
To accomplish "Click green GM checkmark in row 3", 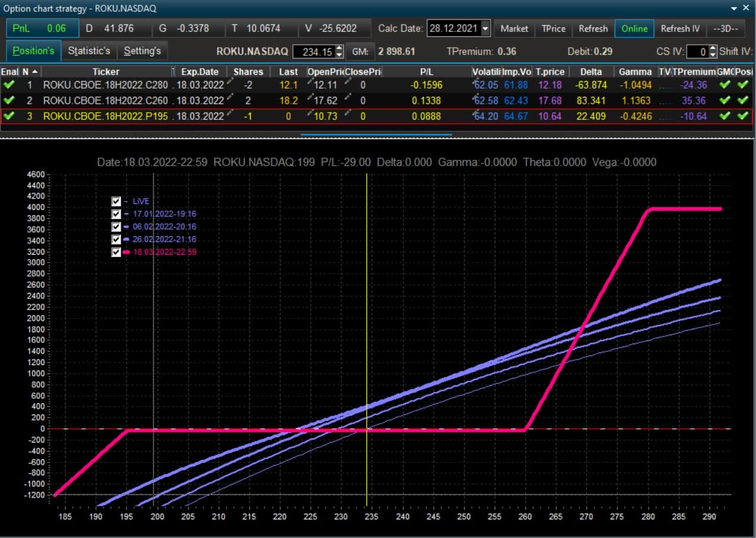I will pos(725,116).
